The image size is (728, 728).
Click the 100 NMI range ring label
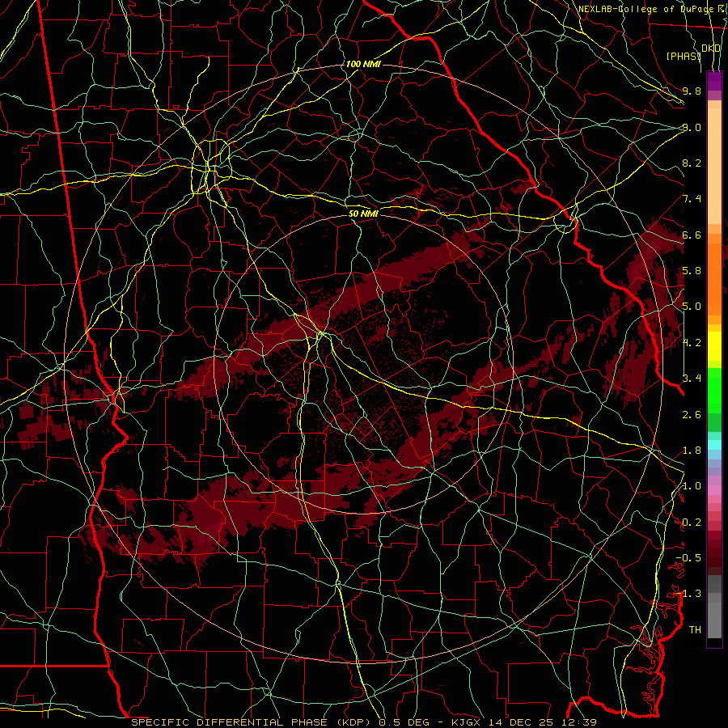click(363, 64)
